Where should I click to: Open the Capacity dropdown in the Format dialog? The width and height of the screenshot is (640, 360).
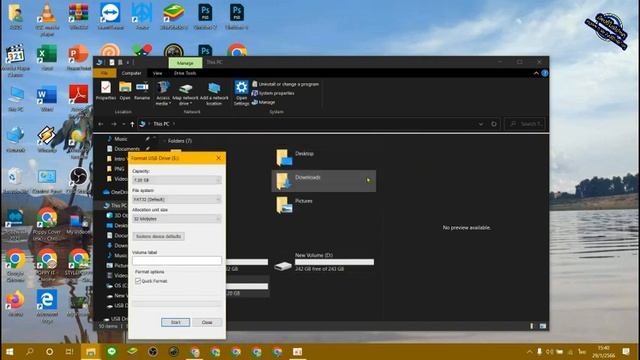177,180
